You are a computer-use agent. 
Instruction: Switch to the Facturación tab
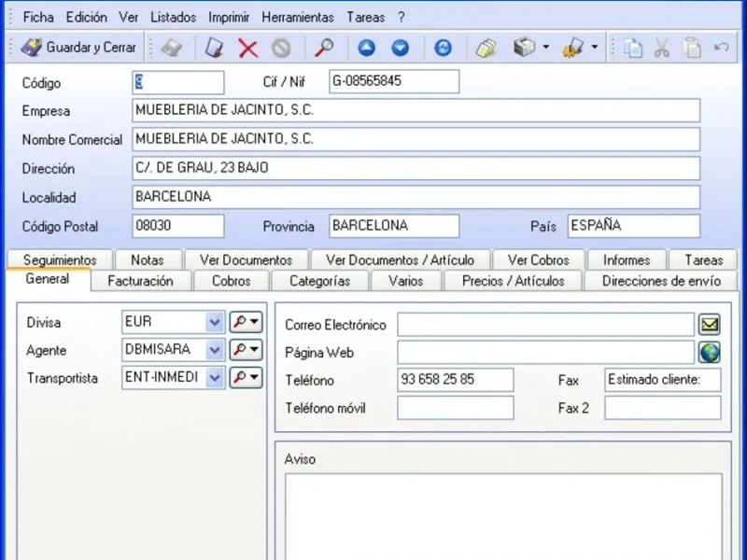[140, 281]
